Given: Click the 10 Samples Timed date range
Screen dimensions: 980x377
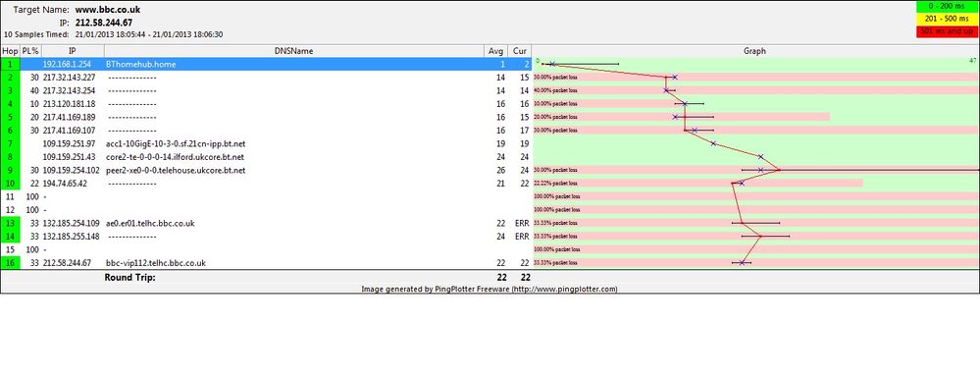Looking at the screenshot, I should 149,35.
